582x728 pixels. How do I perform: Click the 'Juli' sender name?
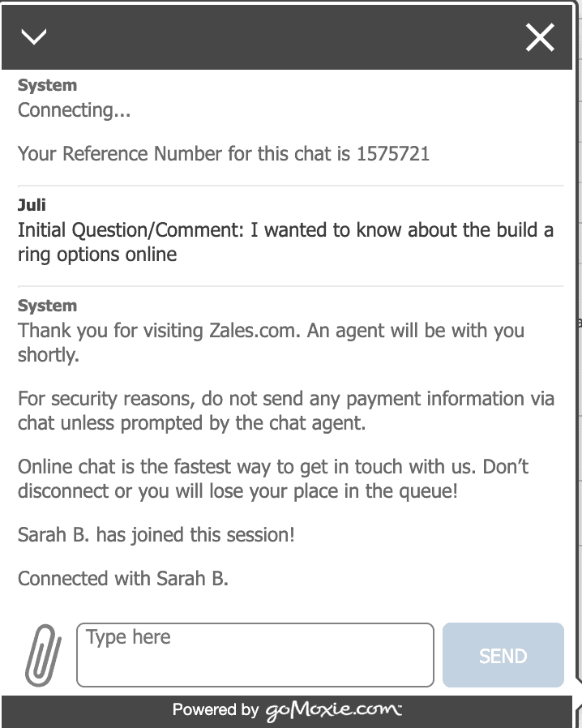coord(32,206)
